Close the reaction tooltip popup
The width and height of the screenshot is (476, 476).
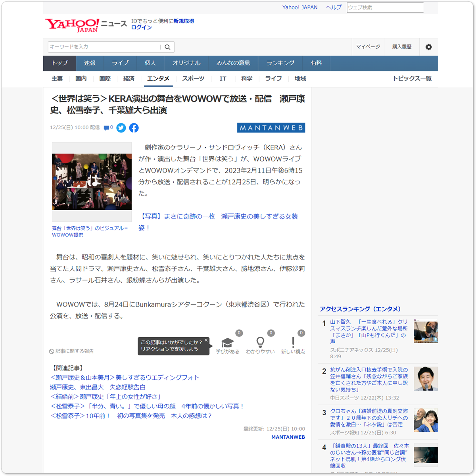click(206, 340)
